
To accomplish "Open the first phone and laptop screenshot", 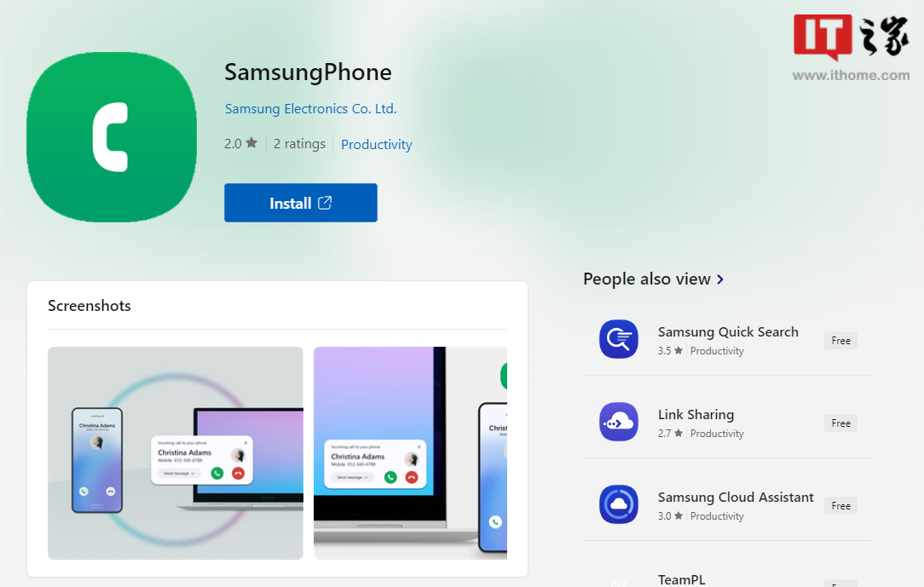I will (175, 452).
